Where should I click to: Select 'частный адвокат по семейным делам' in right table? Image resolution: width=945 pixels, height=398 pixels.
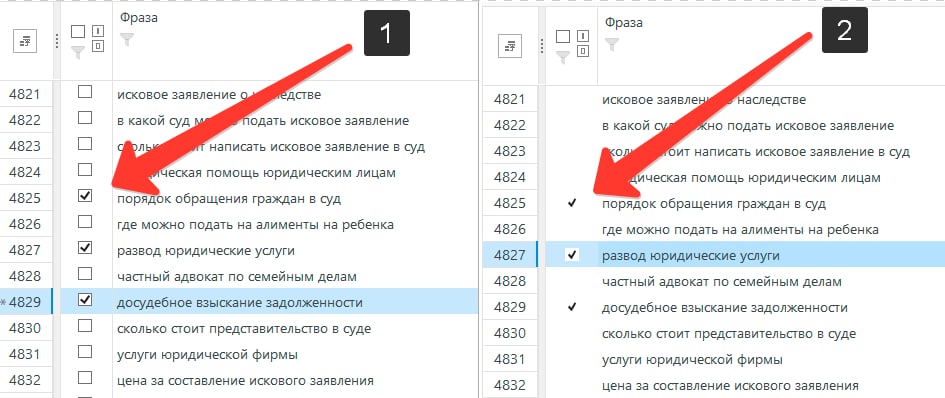click(x=722, y=282)
